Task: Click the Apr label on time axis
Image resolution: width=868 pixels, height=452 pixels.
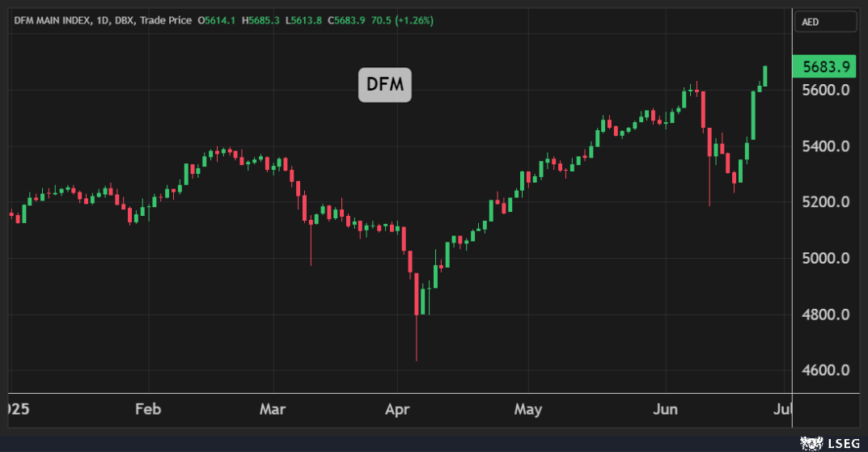Action: click(398, 409)
